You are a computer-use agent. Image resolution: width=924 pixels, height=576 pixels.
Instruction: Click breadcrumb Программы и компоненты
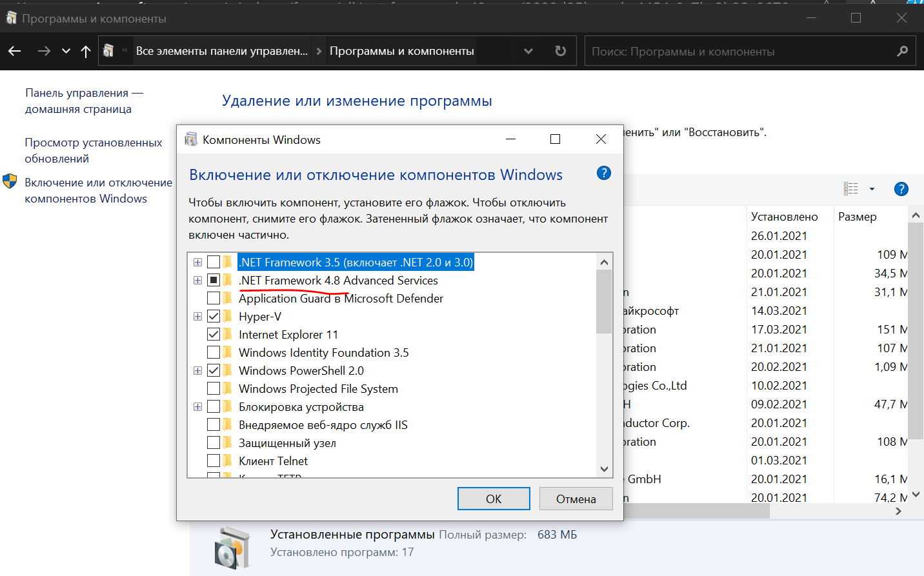click(402, 51)
